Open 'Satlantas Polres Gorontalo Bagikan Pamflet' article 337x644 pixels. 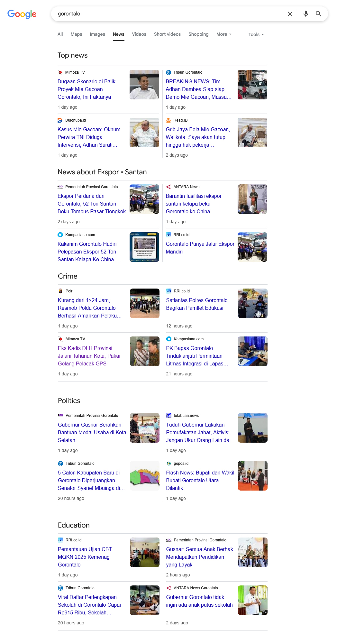197,304
